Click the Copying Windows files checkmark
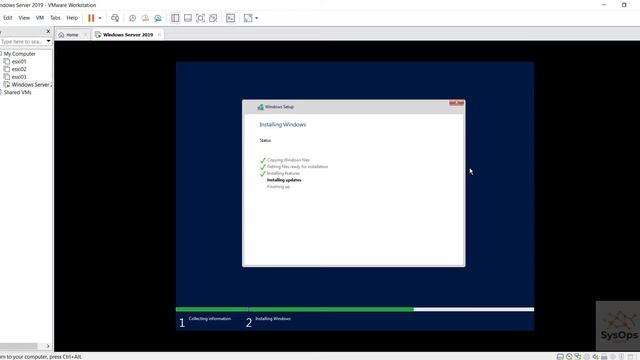 click(x=263, y=160)
